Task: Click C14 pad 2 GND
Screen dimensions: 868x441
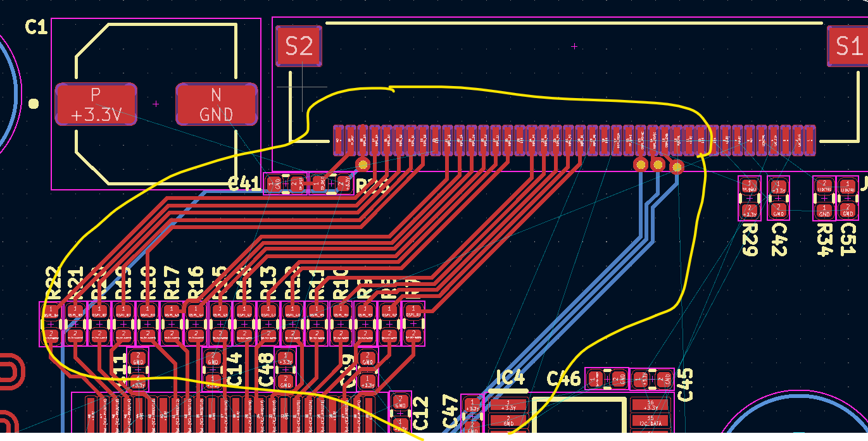Action: [x=213, y=358]
